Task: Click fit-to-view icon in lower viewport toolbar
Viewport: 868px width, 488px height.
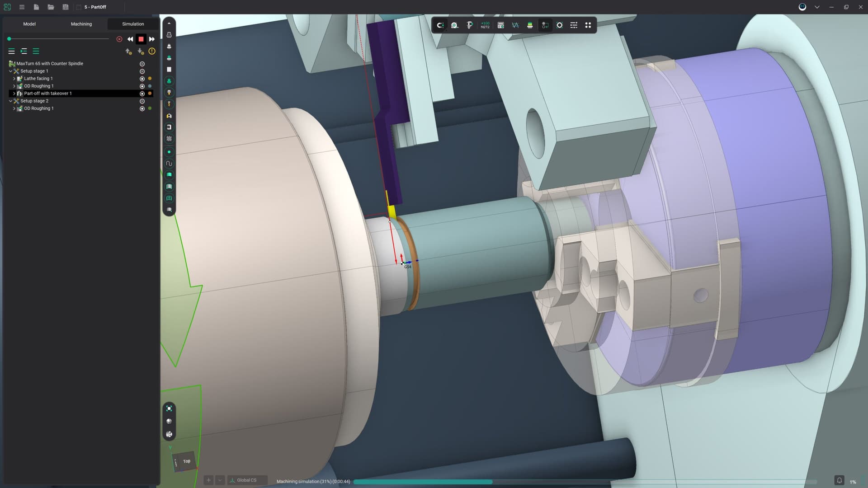Action: pyautogui.click(x=169, y=408)
